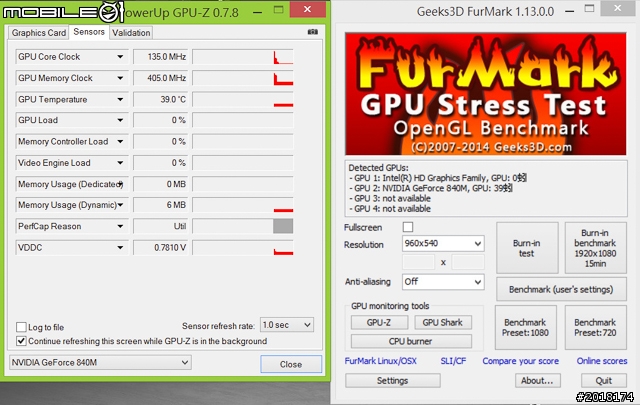Screen dimensions: 640x405
Task: Click the custom height input field
Action: (x=468, y=262)
